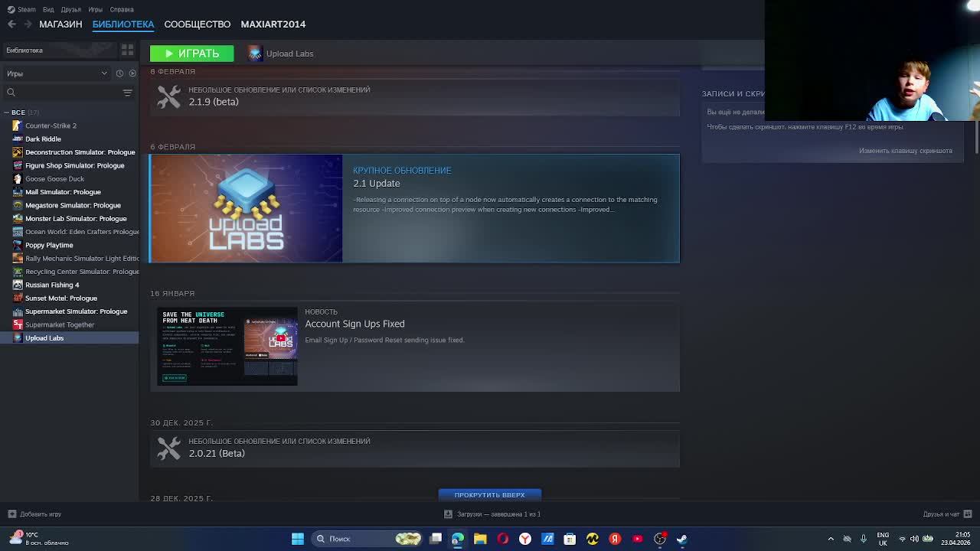Switch library to grid view
The image size is (980, 551).
pos(127,50)
